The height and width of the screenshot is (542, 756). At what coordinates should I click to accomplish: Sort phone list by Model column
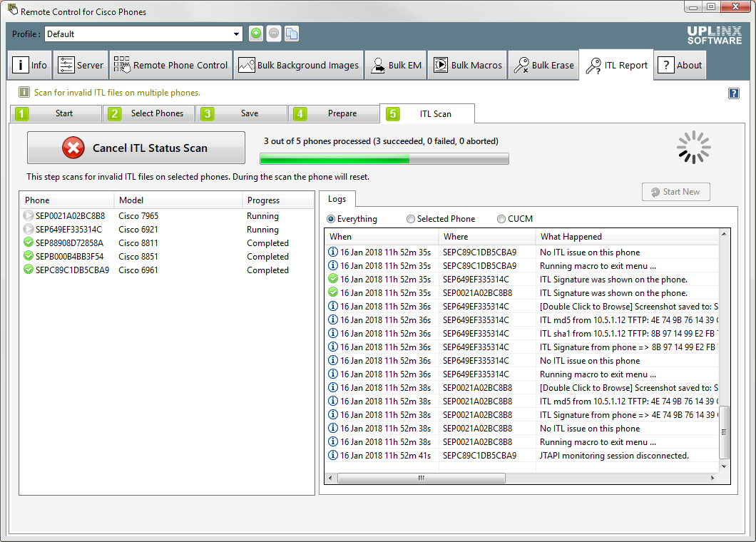click(178, 200)
